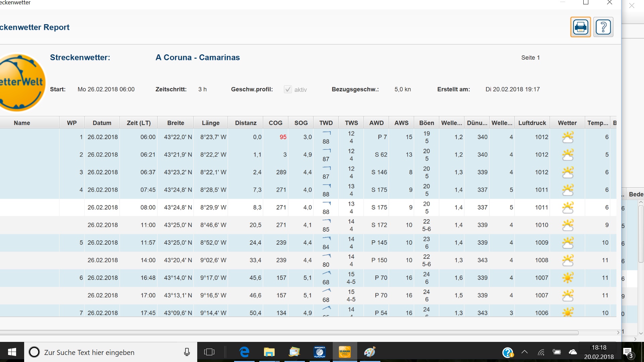Open the help question mark button
This screenshot has width=644, height=362.
coord(603,27)
